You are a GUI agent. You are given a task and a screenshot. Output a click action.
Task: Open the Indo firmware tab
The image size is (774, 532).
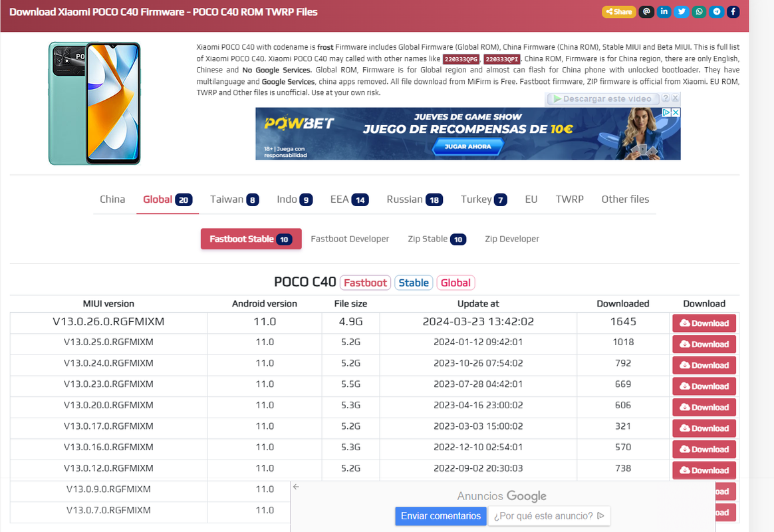click(294, 199)
